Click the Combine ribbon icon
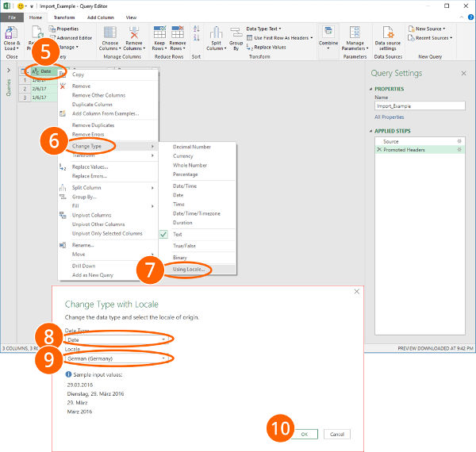The height and width of the screenshot is (452, 476). pyautogui.click(x=328, y=33)
